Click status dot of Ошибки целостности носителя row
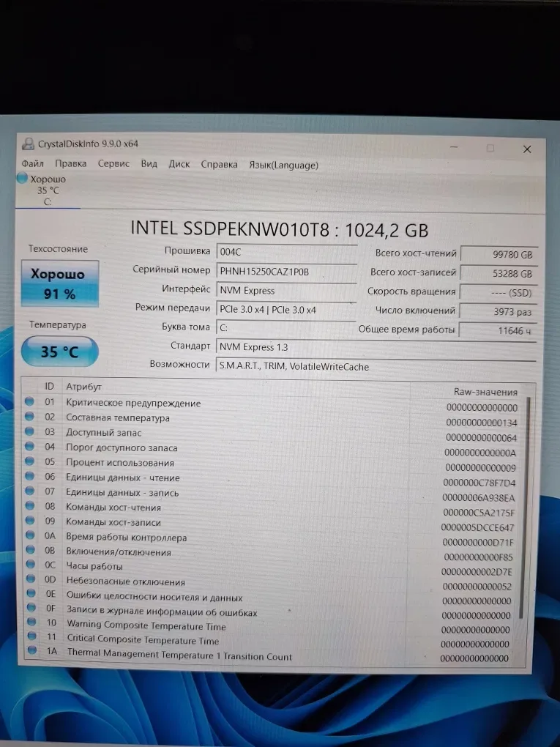 (x=31, y=593)
